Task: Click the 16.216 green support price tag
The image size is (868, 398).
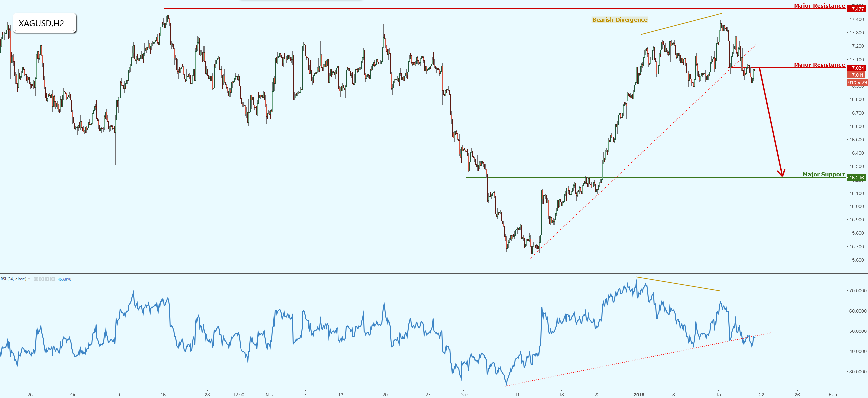Action: pos(856,178)
